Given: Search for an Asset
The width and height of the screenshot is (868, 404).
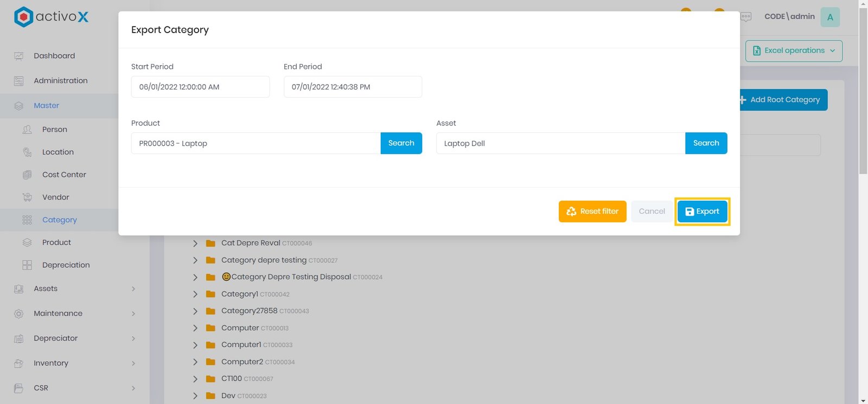Looking at the screenshot, I should pyautogui.click(x=706, y=143).
